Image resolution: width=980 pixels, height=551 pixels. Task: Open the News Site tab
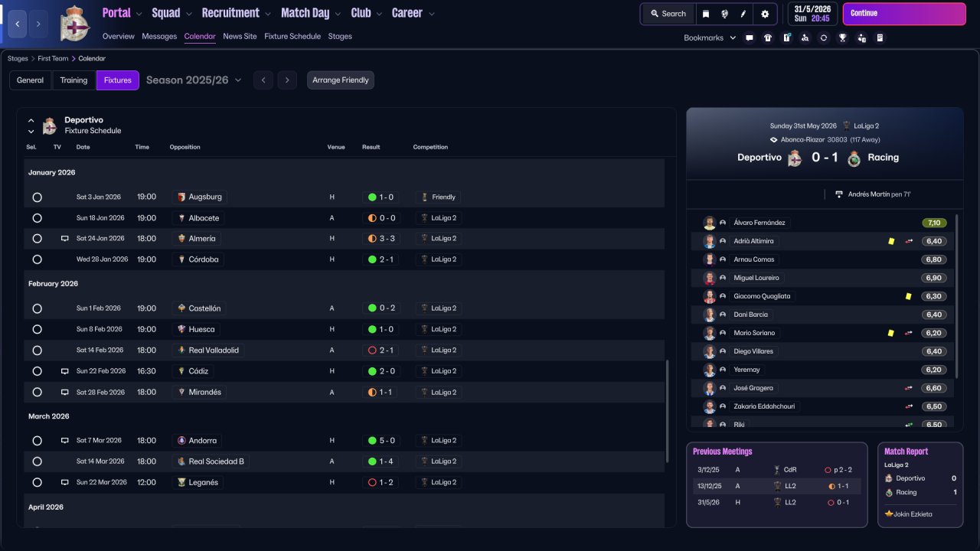(240, 36)
